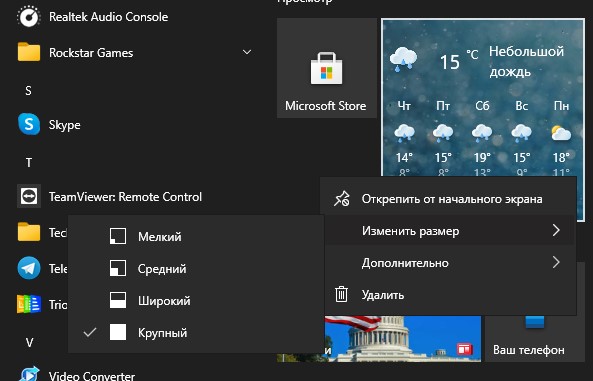Click Realtek Audio Console label
Screen dimensions: 593x381
tap(109, 17)
